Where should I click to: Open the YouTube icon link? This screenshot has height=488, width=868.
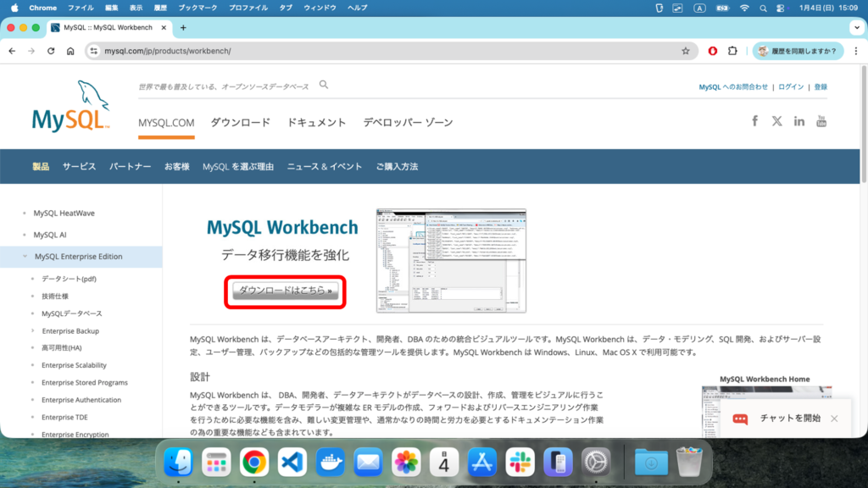821,121
